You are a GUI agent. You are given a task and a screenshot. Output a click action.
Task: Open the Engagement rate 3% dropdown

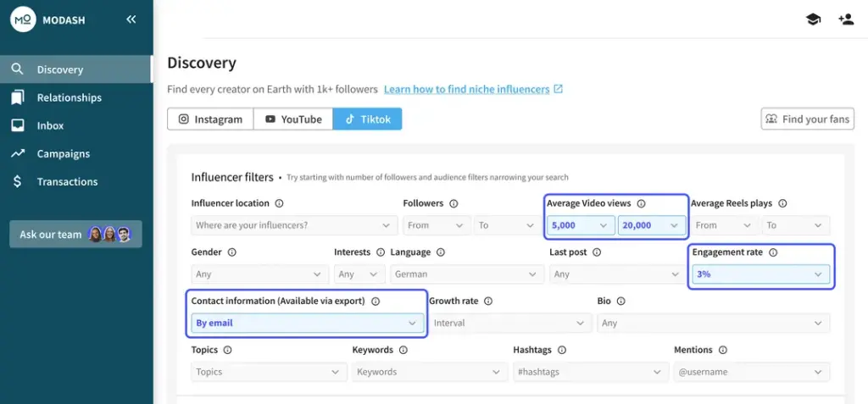coord(759,274)
